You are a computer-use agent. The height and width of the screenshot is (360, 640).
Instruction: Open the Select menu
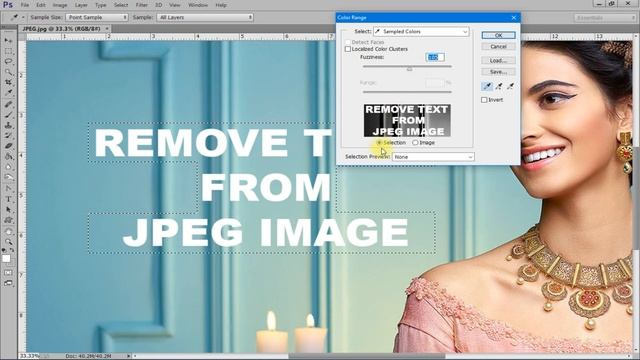[x=121, y=5]
